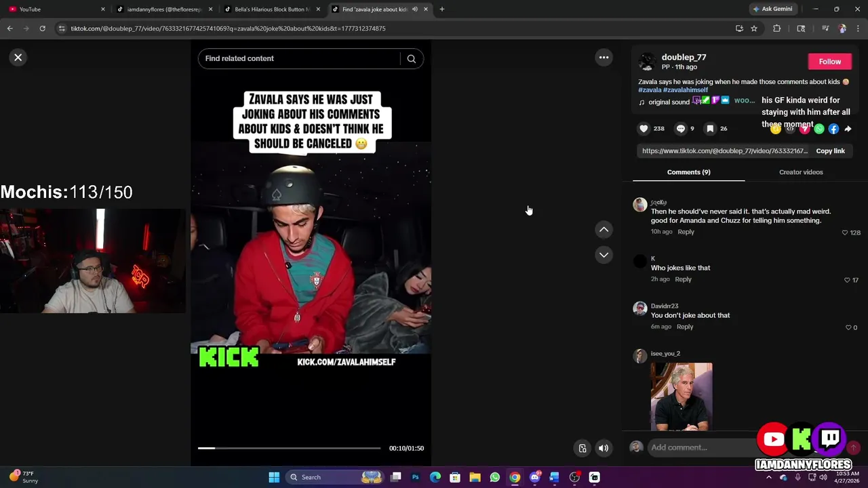Toggle the picture-in-picture icon beside volume
The height and width of the screenshot is (488, 868).
point(582,448)
